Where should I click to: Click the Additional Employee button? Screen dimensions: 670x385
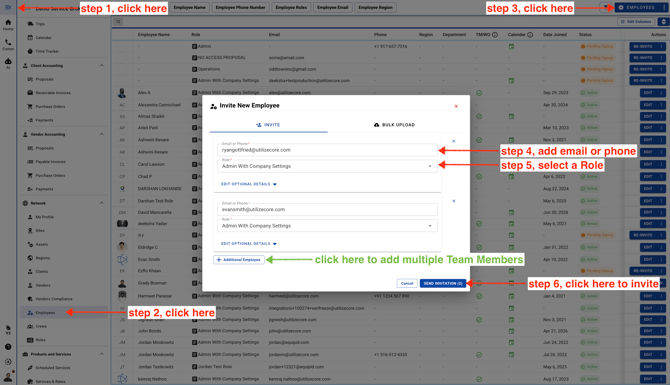click(x=239, y=260)
